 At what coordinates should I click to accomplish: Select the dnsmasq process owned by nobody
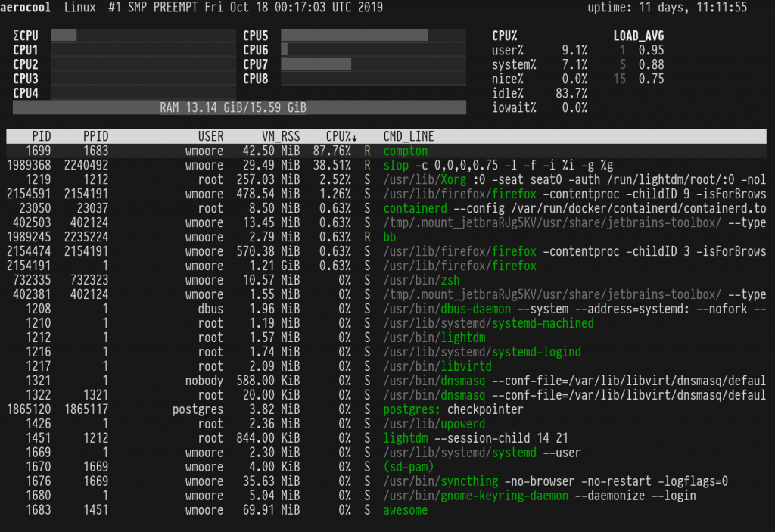click(386, 380)
